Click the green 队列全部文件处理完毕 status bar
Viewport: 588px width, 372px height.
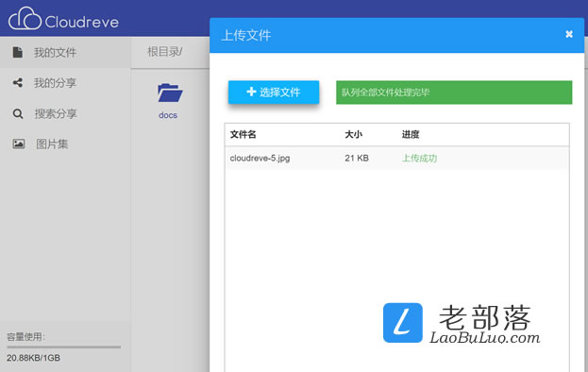(454, 93)
